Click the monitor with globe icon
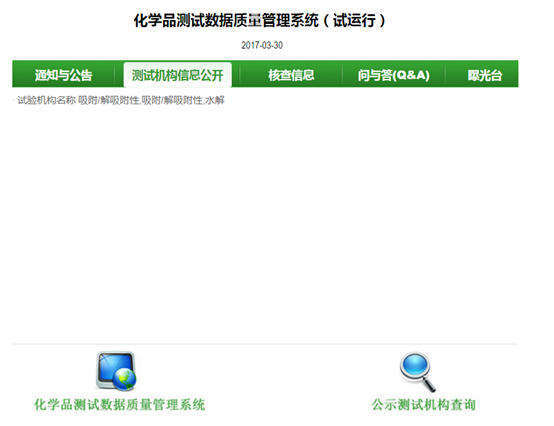This screenshot has width=554, height=426. (116, 371)
